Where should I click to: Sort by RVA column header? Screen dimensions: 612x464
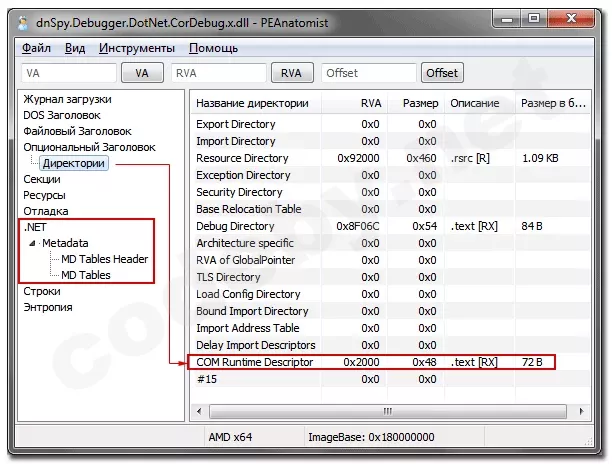click(354, 103)
